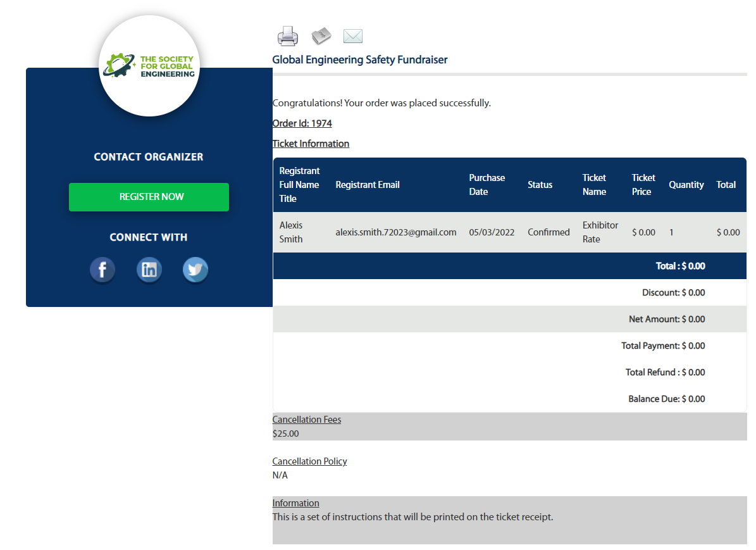Click the Cancellation Policy heading

[x=309, y=461]
